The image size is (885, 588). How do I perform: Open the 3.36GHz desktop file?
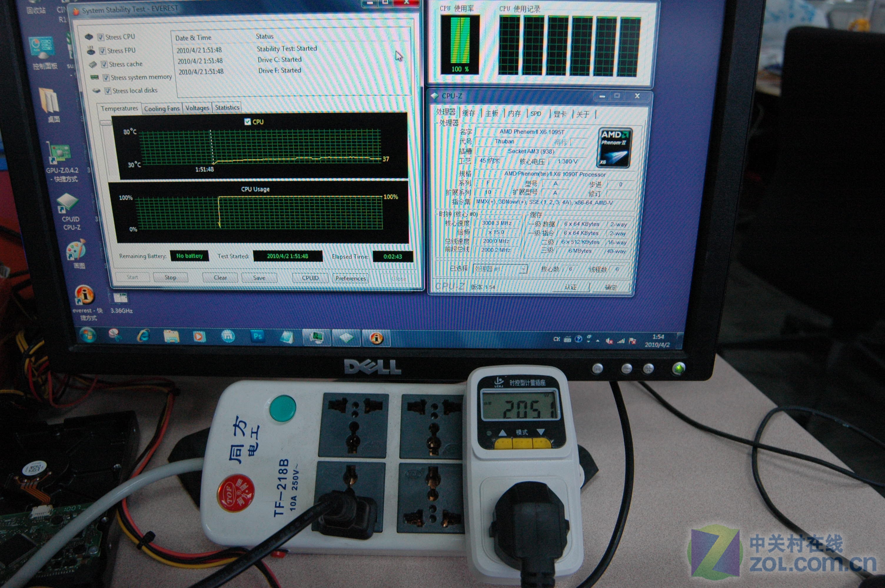coord(121,303)
